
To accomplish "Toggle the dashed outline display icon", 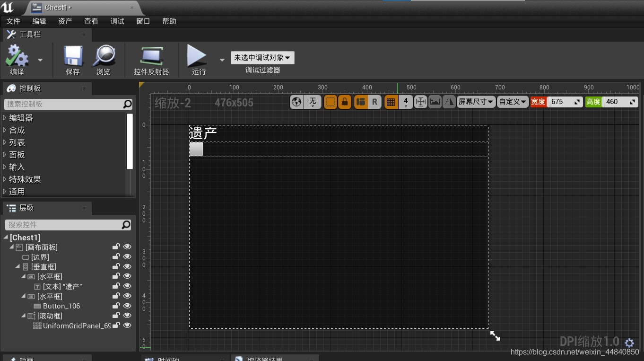I will (x=331, y=102).
